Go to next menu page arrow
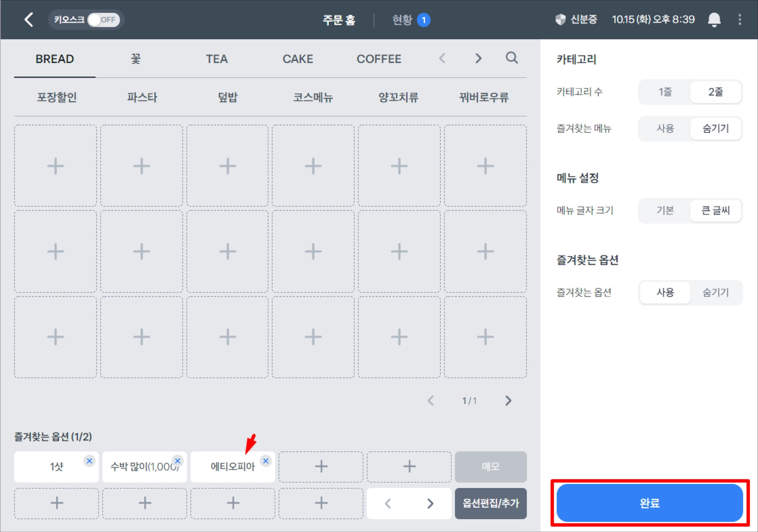This screenshot has height=532, width=758. click(508, 400)
